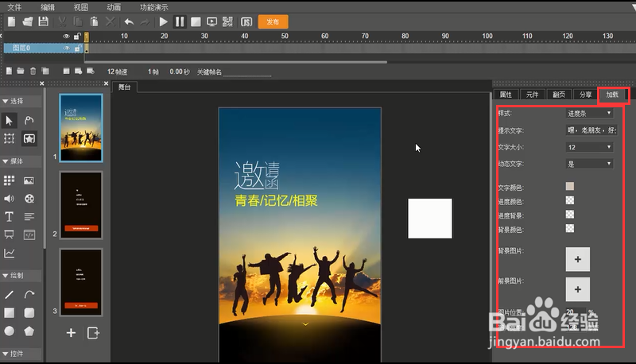Image resolution: width=636 pixels, height=364 pixels.
Task: Play the animation
Action: tap(164, 22)
